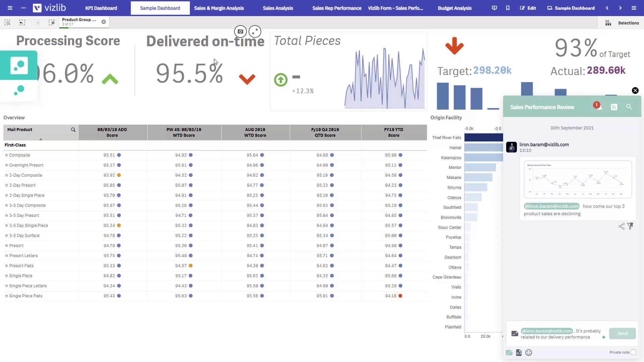Send the comment reply
This screenshot has height=362, width=644.
pos(622,334)
